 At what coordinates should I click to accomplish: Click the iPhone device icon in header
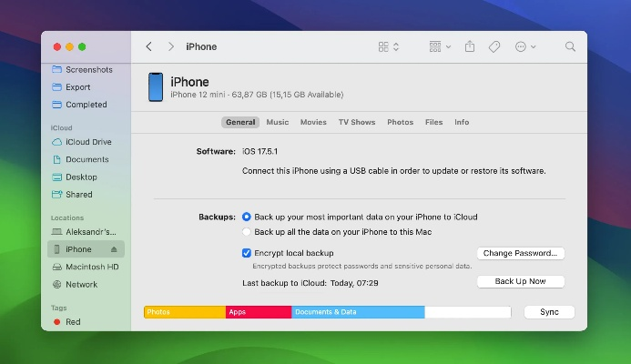(x=155, y=87)
